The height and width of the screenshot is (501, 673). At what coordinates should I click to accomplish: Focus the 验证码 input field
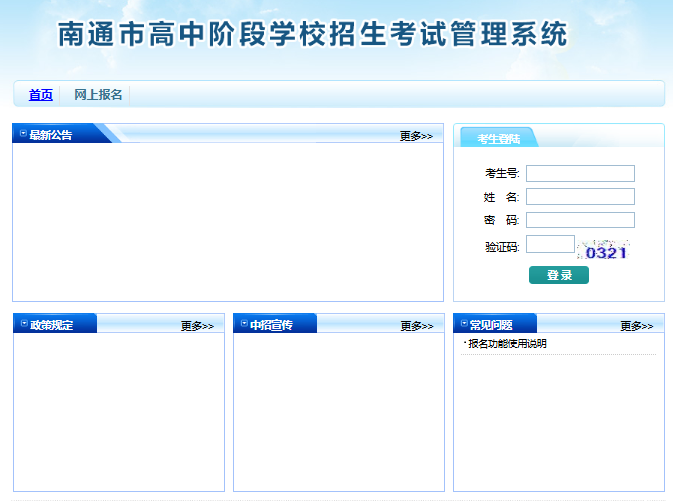550,244
